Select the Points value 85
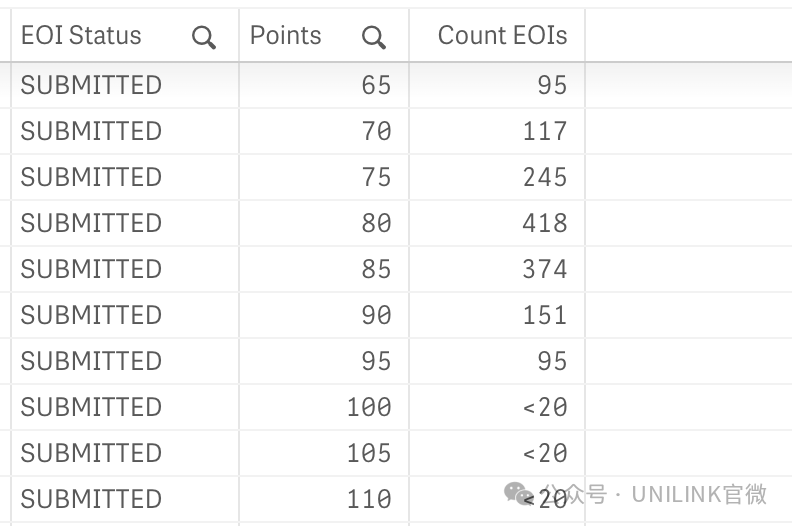 coord(376,269)
